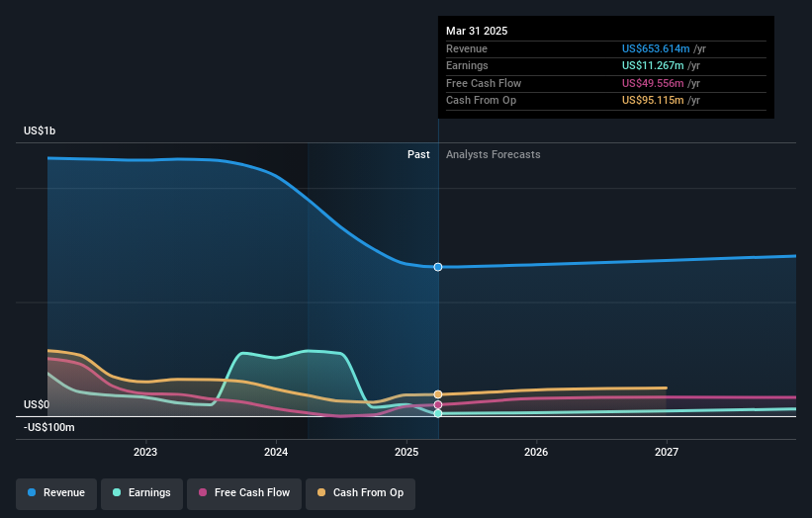Click the pink Free Cash Flow data point marker
The width and height of the screenshot is (812, 518).
[x=438, y=404]
